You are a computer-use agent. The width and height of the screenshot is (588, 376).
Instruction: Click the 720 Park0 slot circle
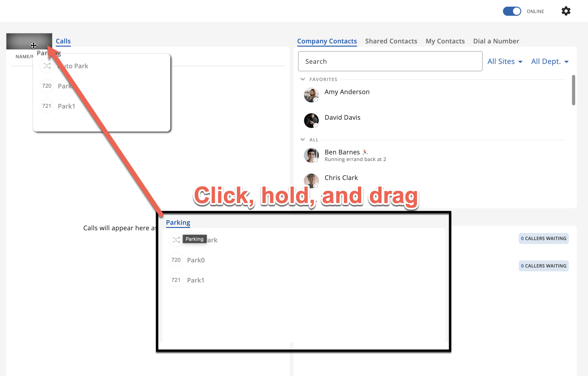pos(176,260)
